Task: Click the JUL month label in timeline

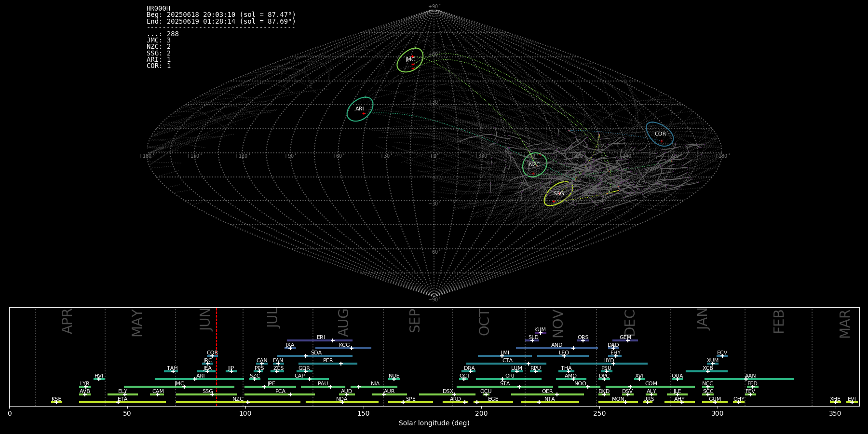Action: pos(273,317)
